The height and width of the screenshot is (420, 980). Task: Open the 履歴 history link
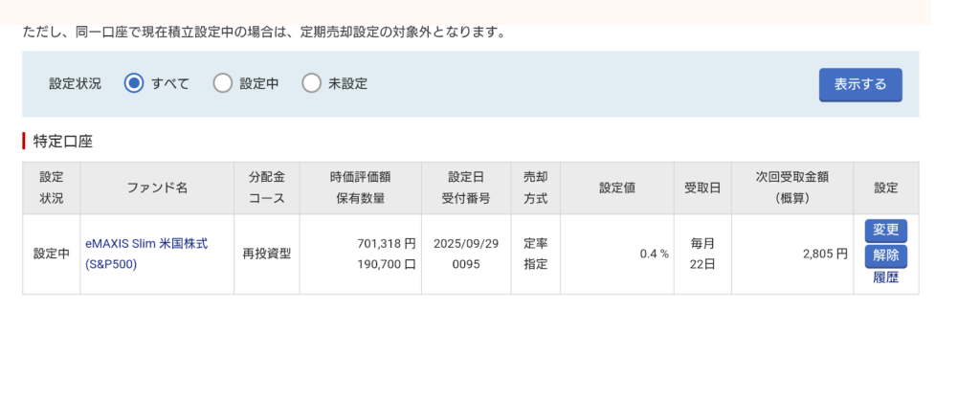pos(885,278)
